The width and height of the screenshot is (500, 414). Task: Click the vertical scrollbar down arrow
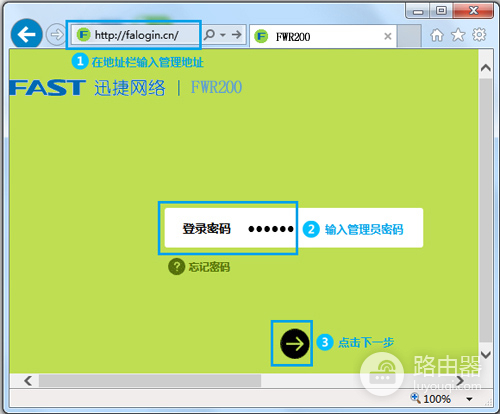486,355
